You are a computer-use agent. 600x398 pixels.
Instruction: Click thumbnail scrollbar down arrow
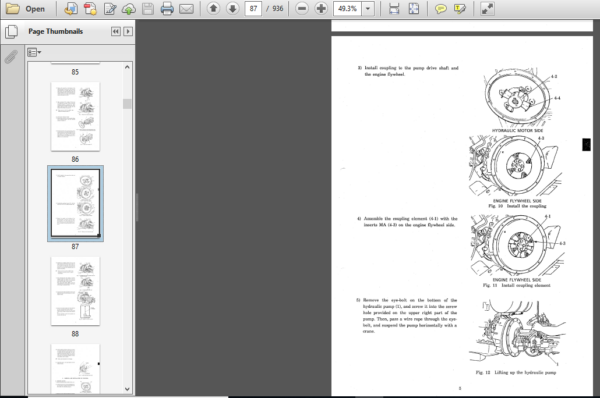click(x=127, y=389)
